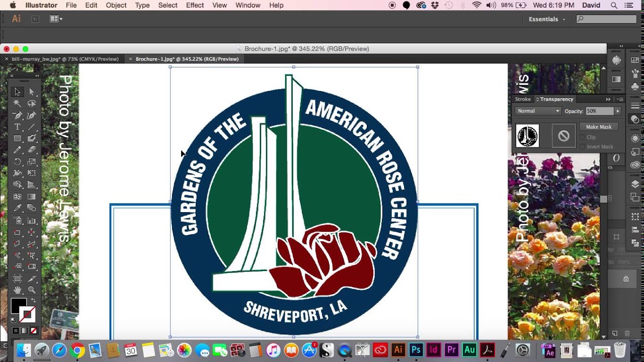
Task: Collapse the Transparency panel with double arrows
Action: click(608, 100)
